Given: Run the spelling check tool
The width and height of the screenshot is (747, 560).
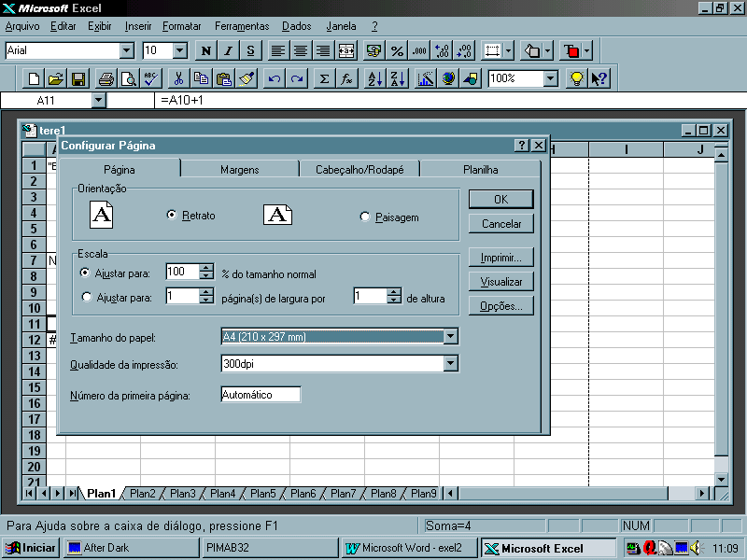Looking at the screenshot, I should (151, 78).
